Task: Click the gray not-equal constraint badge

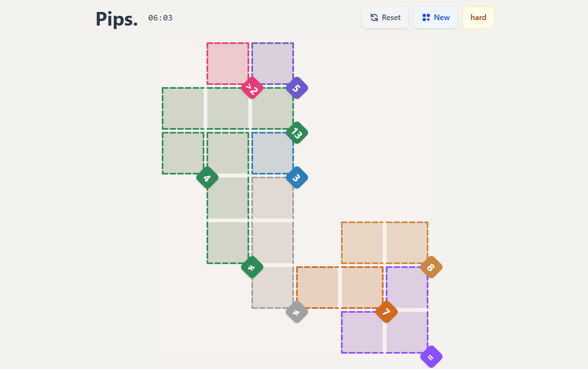Action: tap(297, 312)
